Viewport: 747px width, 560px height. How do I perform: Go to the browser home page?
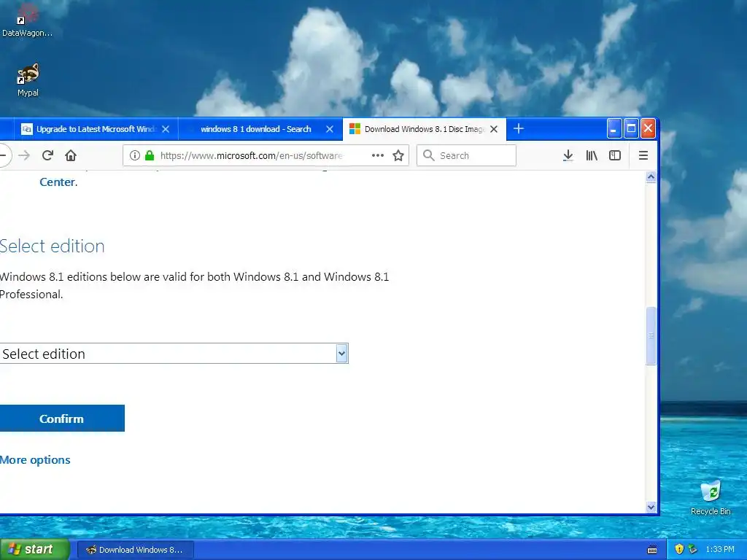(x=71, y=155)
